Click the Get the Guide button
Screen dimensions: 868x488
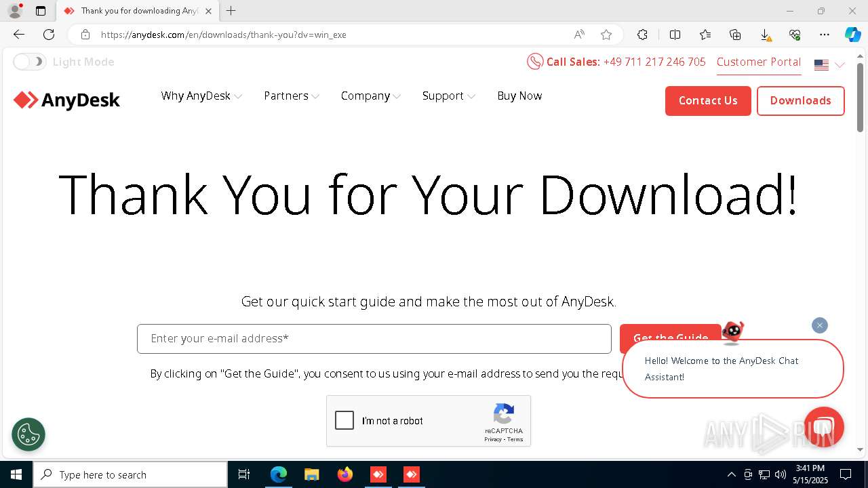tap(670, 338)
